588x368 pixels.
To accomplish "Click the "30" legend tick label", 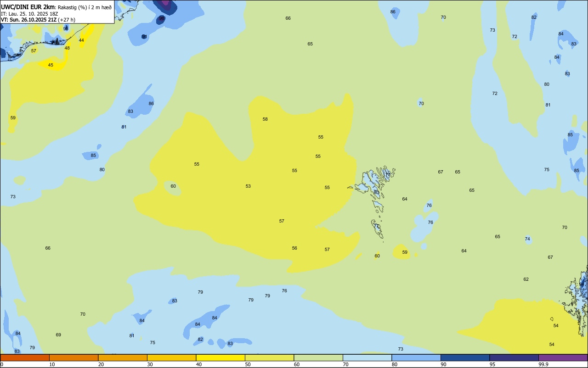I will (150, 364).
